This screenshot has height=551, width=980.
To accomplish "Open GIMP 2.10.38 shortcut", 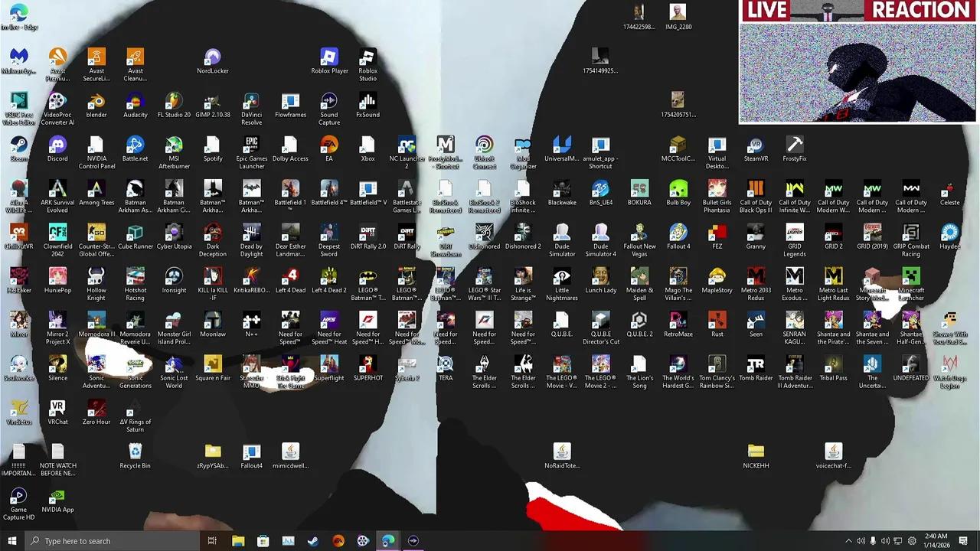I will pyautogui.click(x=213, y=106).
